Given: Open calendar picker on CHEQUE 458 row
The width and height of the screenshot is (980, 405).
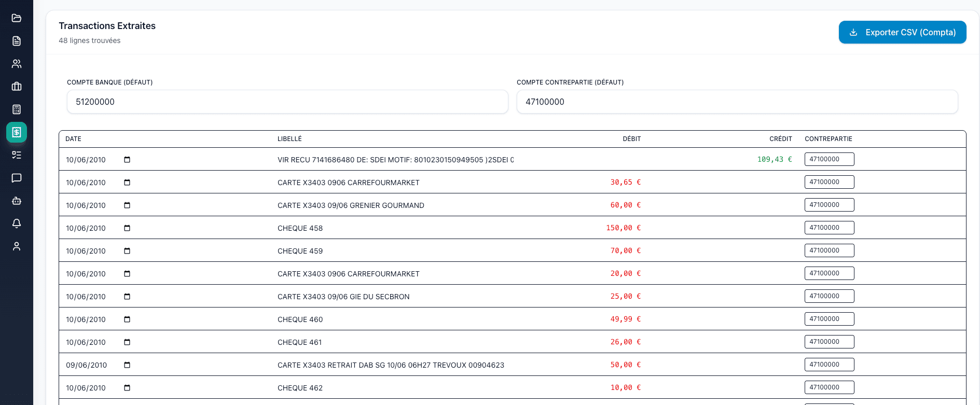Looking at the screenshot, I should (x=127, y=228).
